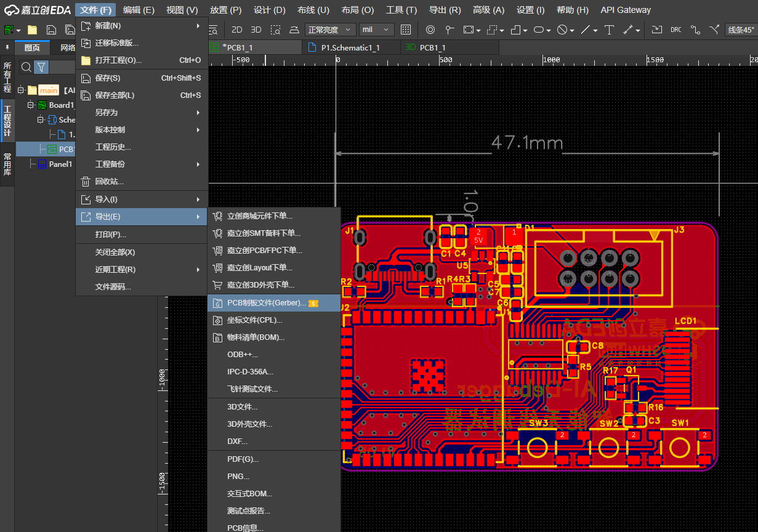Viewport: 758px width, 532px height.
Task: Choose 坐标文件(CPL)... export option
Action: (274, 320)
